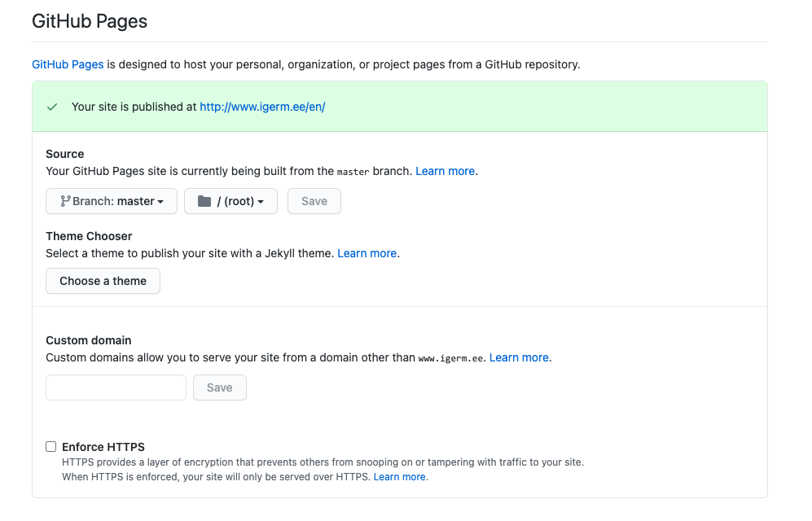812x521 pixels.
Task: Open Learn more link about HTTPS enforcement
Action: click(x=399, y=476)
